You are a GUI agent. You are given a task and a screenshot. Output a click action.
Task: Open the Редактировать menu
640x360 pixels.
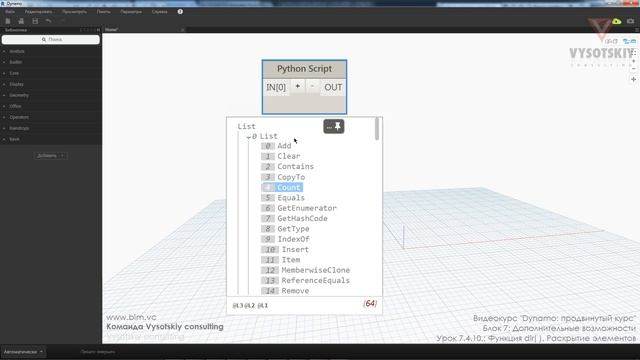tap(38, 11)
